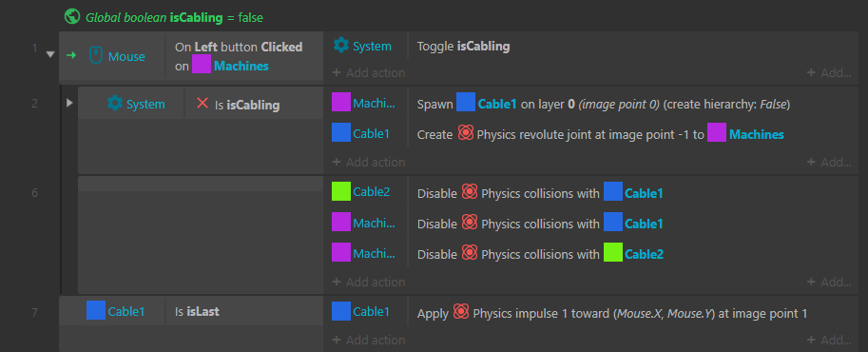Click the globe icon beside the isCabling variable

tap(72, 17)
